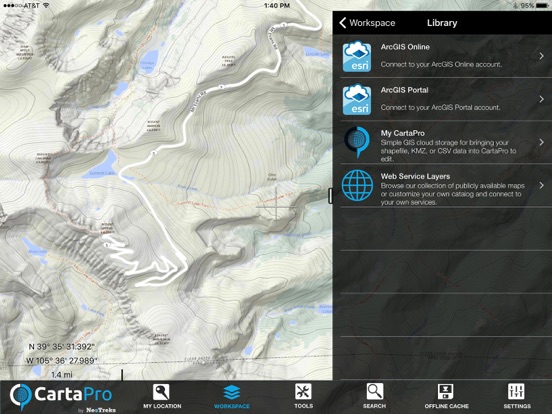The height and width of the screenshot is (414, 552).
Task: Select the Workspace layers icon
Action: (232, 392)
